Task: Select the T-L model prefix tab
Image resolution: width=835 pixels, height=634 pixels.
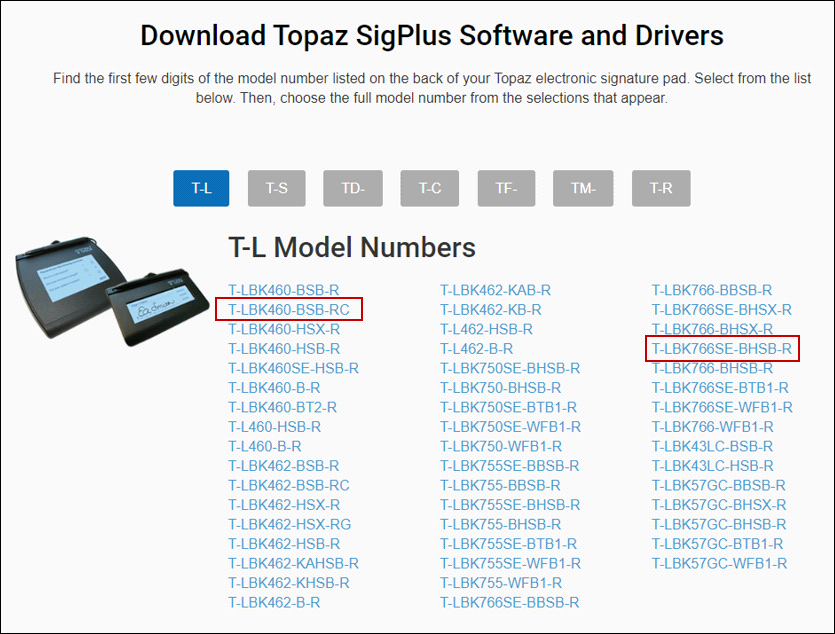Action: pyautogui.click(x=201, y=188)
